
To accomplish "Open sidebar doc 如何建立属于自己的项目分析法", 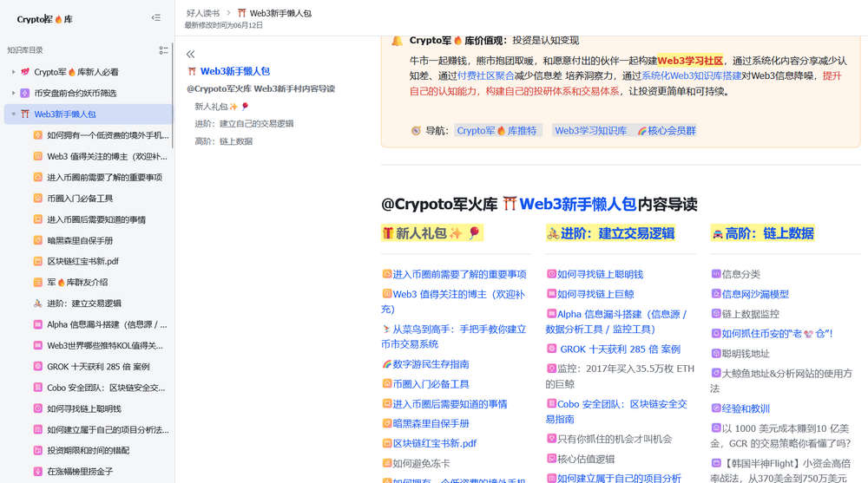I will 108,429.
